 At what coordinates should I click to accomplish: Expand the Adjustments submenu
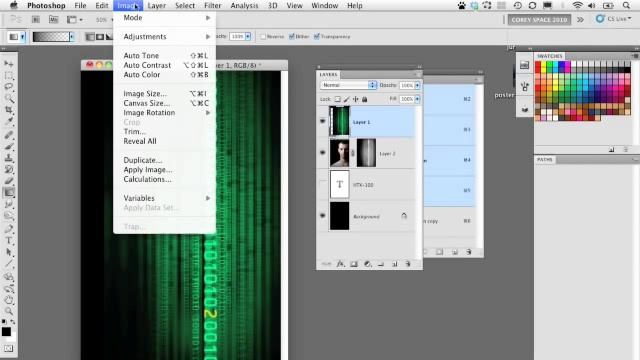(164, 37)
